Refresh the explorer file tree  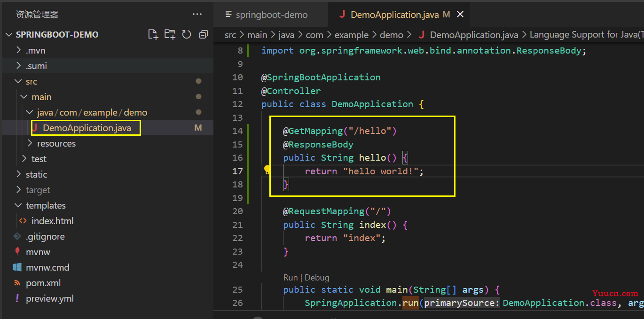(x=187, y=34)
